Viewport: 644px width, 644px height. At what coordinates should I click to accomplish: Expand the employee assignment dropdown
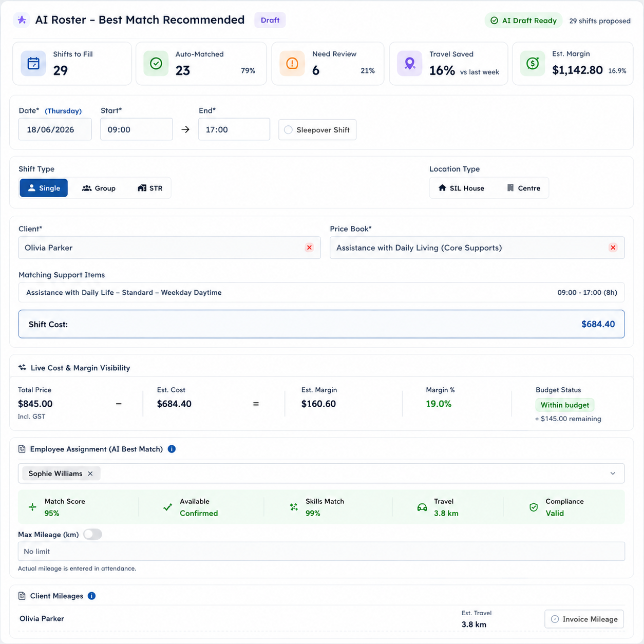click(x=613, y=473)
